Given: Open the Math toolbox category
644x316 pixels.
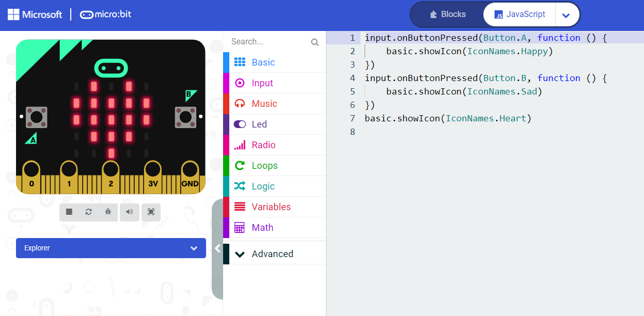Looking at the screenshot, I should click(274, 228).
